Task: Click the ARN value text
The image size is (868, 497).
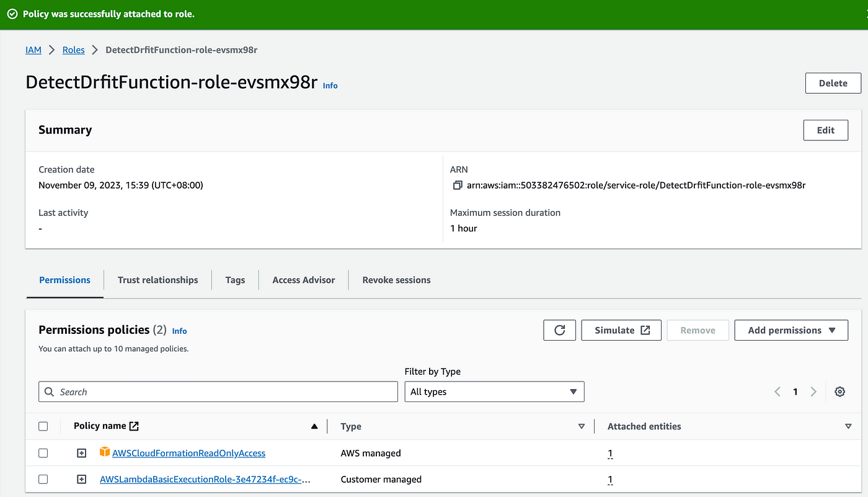Action: pyautogui.click(x=636, y=185)
